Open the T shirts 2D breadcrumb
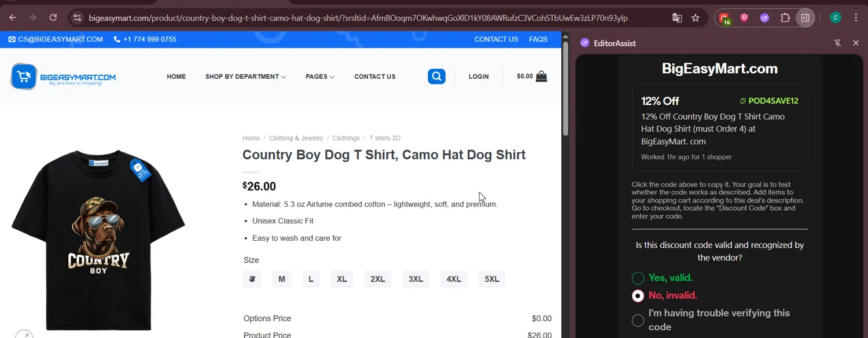This screenshot has height=338, width=868. click(385, 138)
